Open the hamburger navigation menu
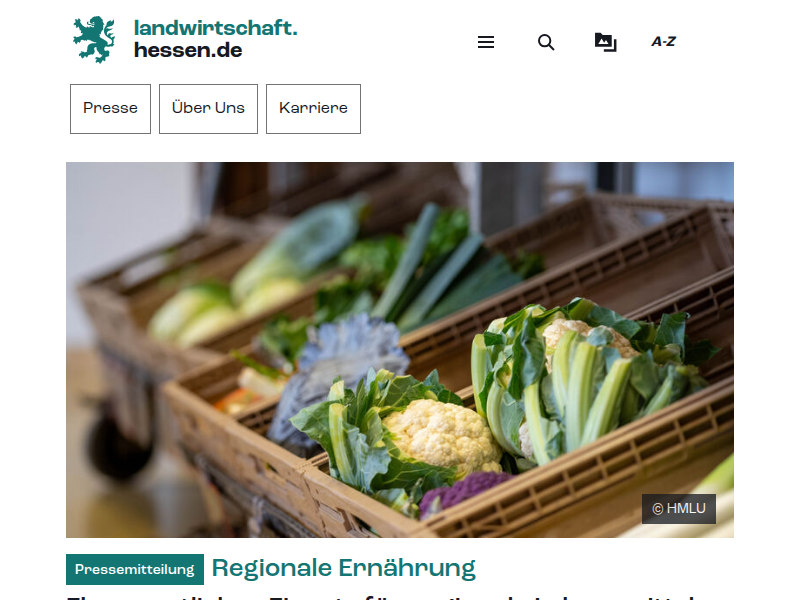 tap(486, 42)
